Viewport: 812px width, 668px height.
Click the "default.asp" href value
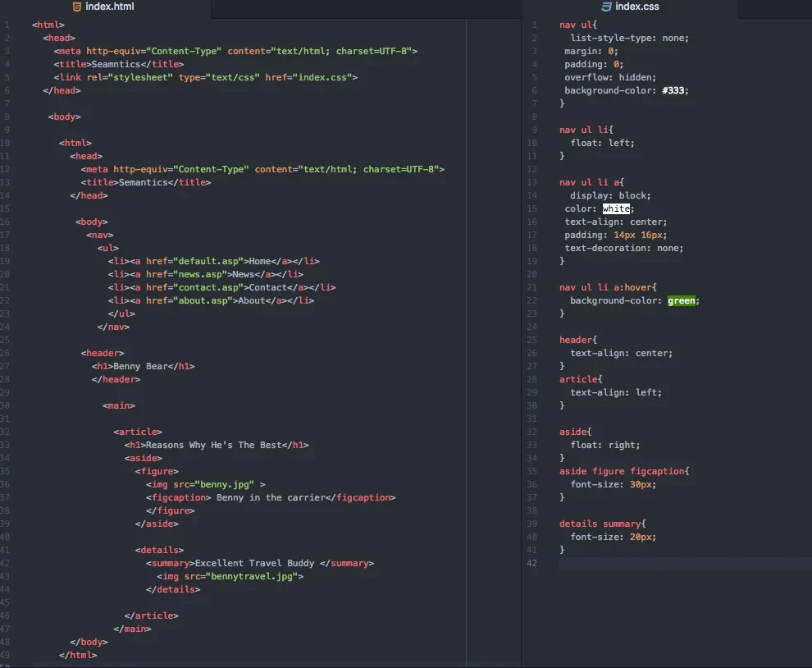coord(208,261)
